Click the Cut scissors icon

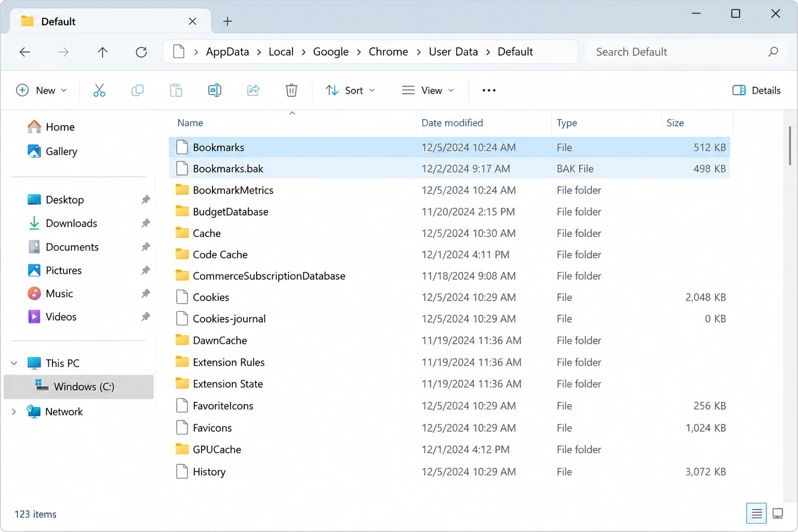(99, 90)
